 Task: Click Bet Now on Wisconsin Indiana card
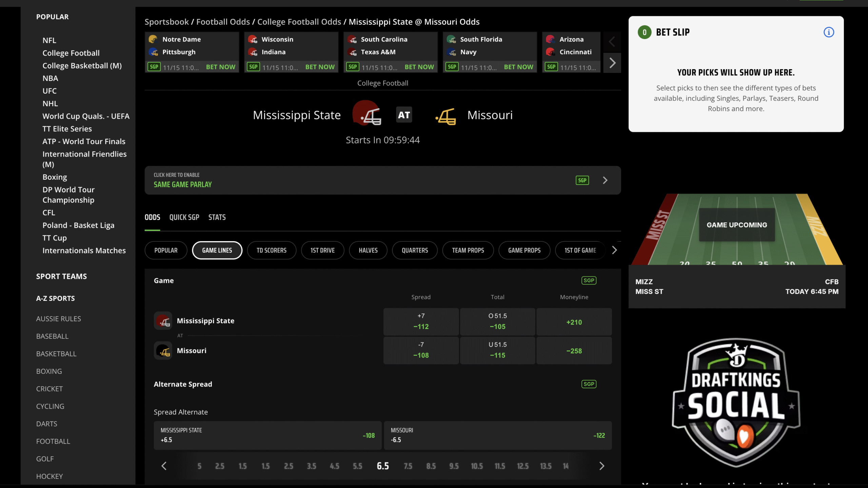[320, 67]
